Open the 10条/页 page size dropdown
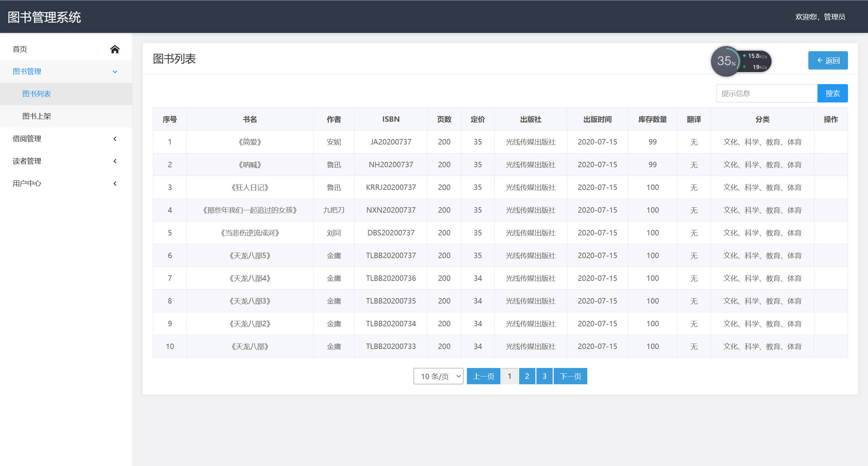This screenshot has width=868, height=466. 438,376
